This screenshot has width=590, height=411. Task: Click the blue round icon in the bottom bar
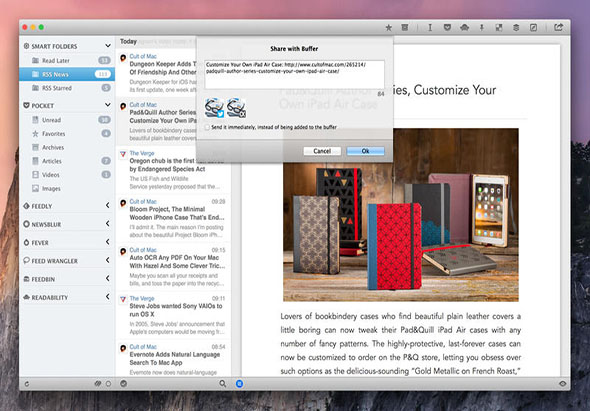click(x=239, y=384)
